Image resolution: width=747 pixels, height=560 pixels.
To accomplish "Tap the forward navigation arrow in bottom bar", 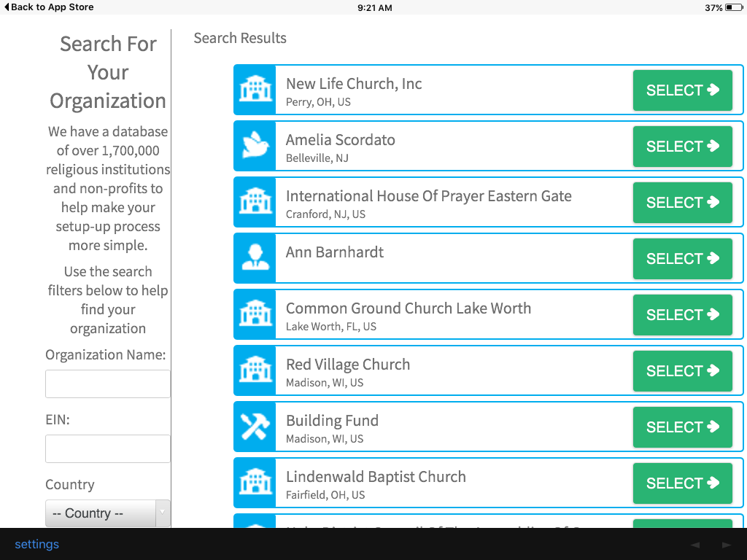I will pos(726,545).
